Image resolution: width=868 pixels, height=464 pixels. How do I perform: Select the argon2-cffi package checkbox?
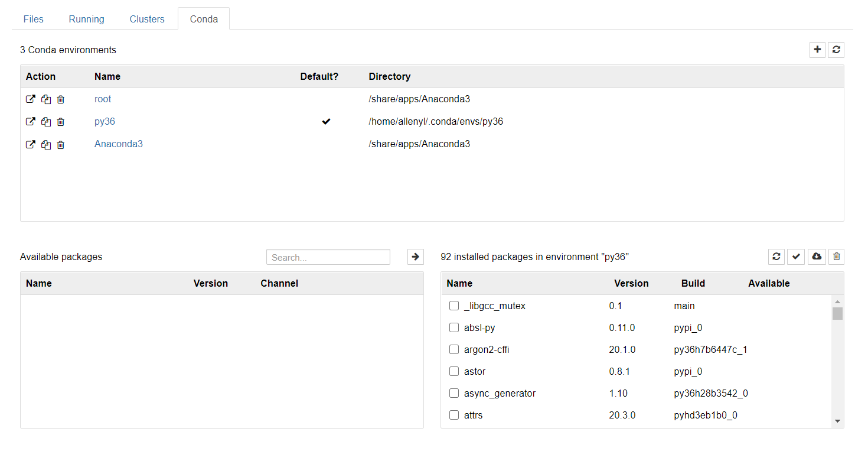click(x=454, y=349)
